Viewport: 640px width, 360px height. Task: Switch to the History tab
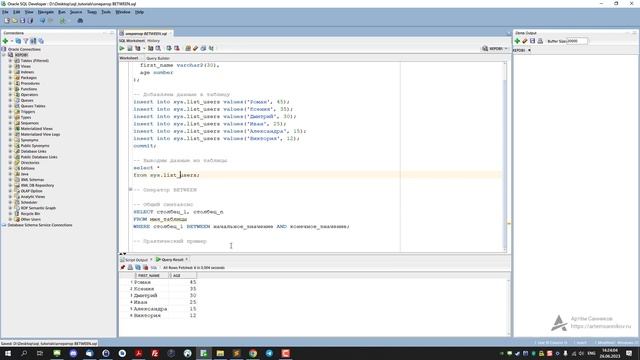pyautogui.click(x=153, y=41)
